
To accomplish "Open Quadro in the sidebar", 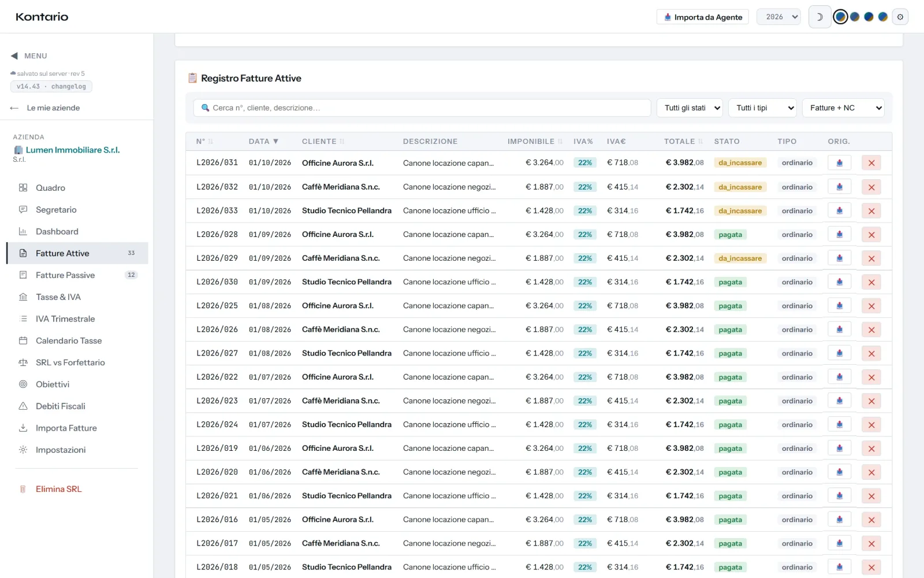I will point(77,188).
